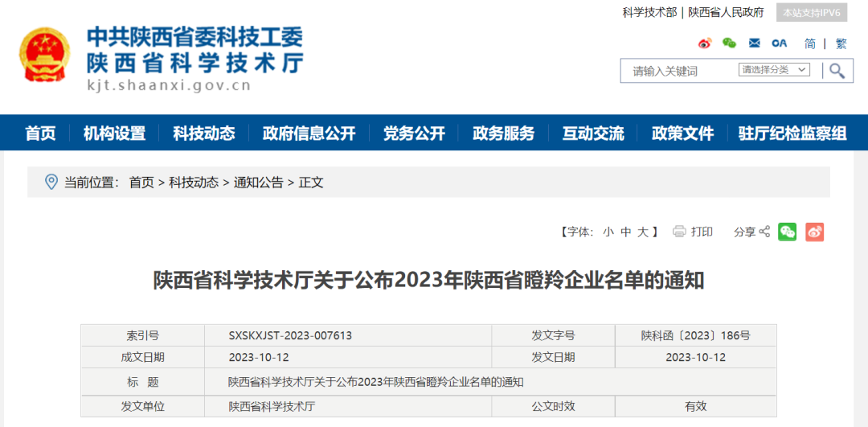This screenshot has width=868, height=427.
Task: Focus the 请输入关键词 search field
Action: [x=679, y=71]
